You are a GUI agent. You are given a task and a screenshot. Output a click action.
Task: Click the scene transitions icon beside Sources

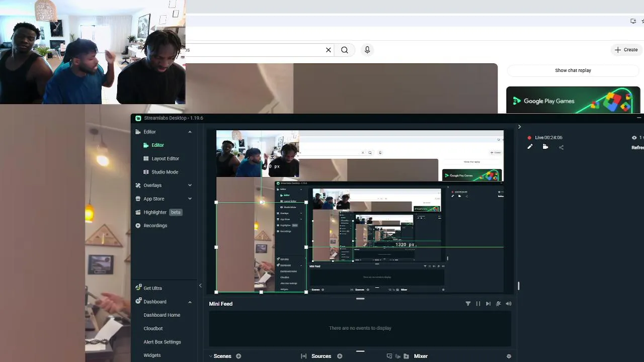point(303,356)
